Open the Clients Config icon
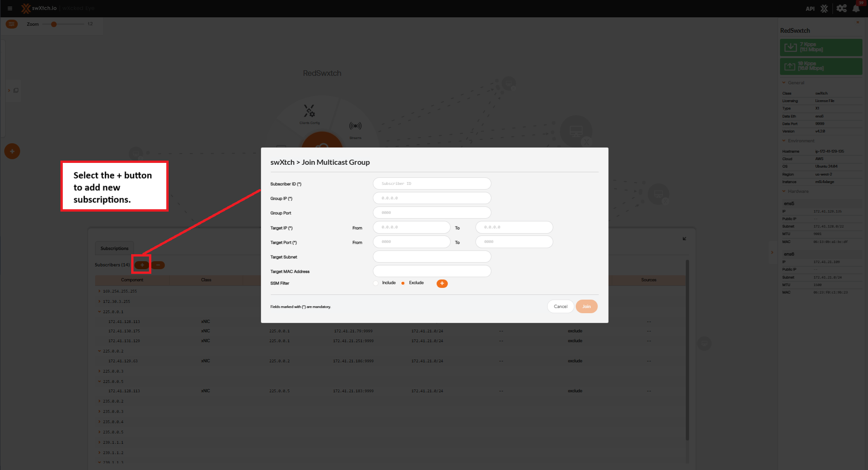This screenshot has height=470, width=868. (309, 111)
